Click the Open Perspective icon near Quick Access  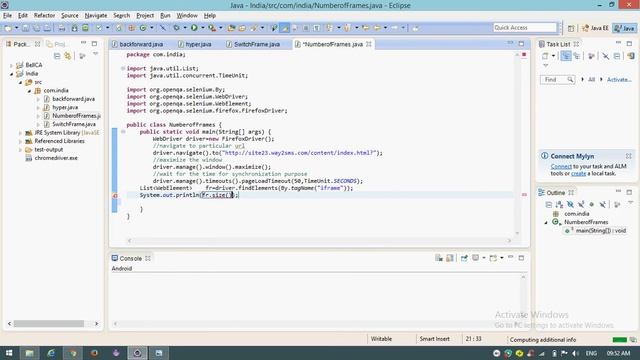pyautogui.click(x=571, y=28)
